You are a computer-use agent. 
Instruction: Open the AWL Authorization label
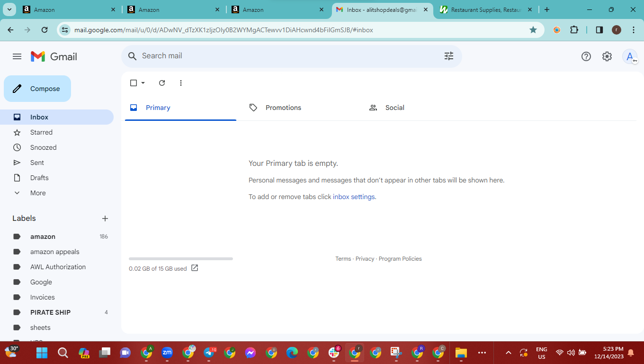coord(57,267)
